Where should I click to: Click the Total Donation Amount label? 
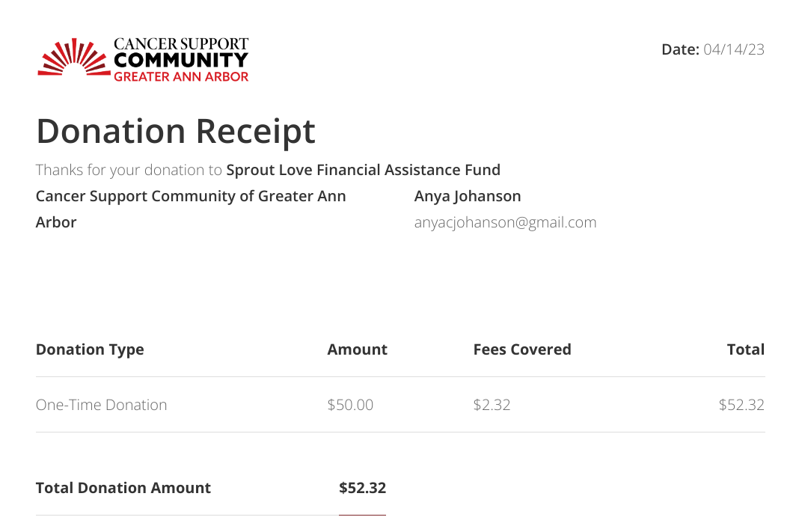point(123,488)
